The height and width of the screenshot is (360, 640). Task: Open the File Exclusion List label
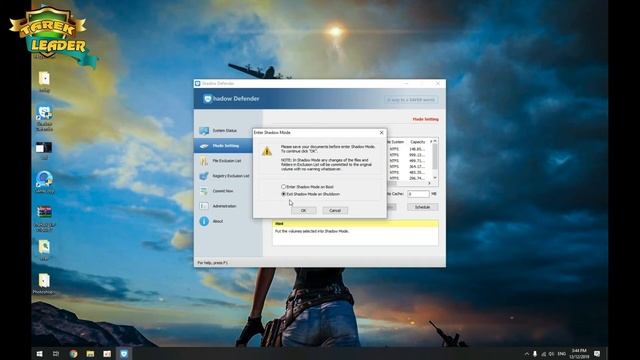click(227, 161)
